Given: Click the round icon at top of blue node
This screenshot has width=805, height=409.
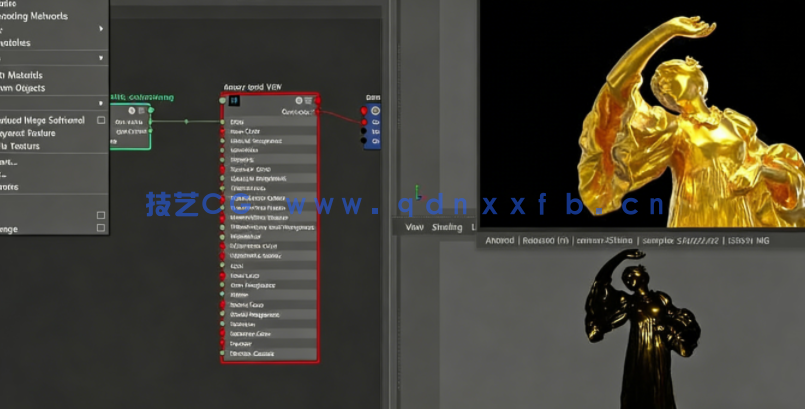Looking at the screenshot, I should 375,110.
